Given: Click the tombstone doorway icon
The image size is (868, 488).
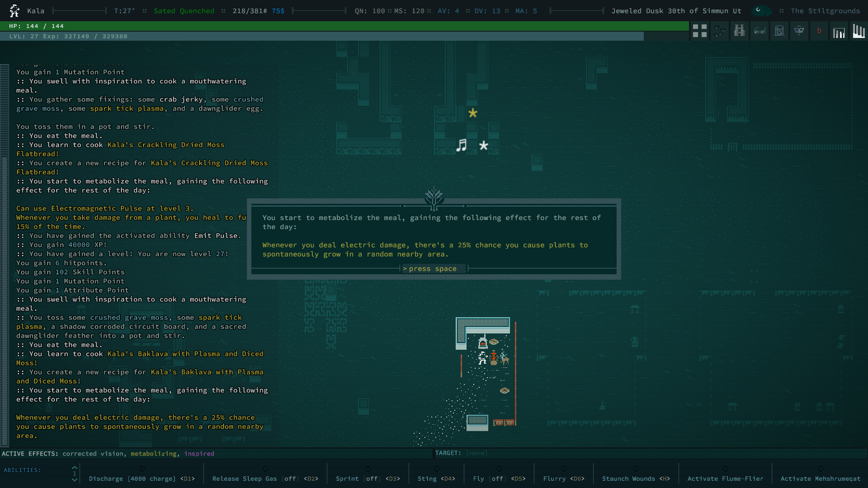Looking at the screenshot, I should pyautogui.click(x=779, y=31).
